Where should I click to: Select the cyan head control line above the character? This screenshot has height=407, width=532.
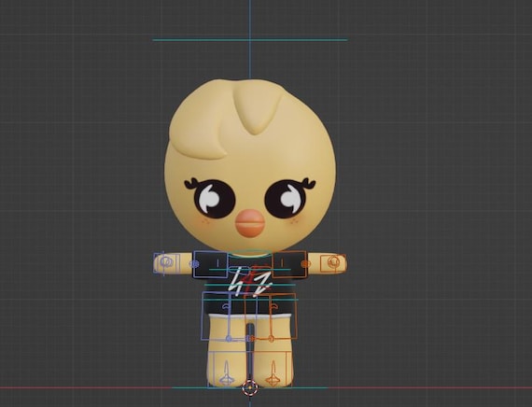pos(250,40)
